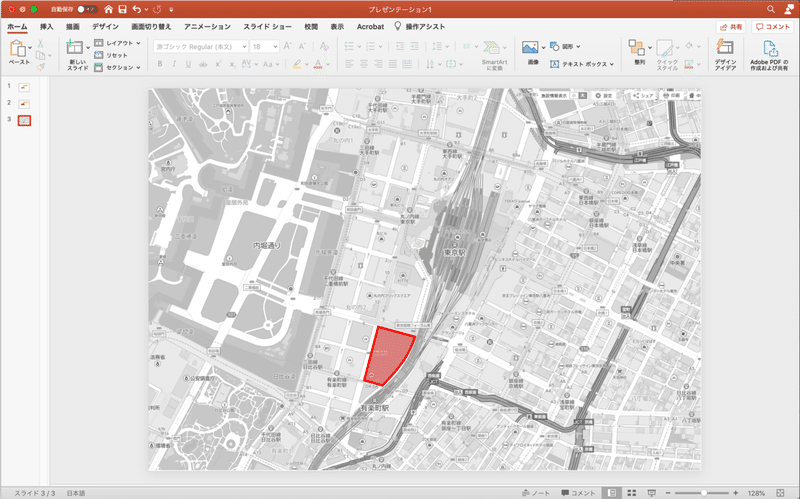Open the ペースト (Paste) clipboard icon
The image size is (800, 499).
(x=18, y=49)
